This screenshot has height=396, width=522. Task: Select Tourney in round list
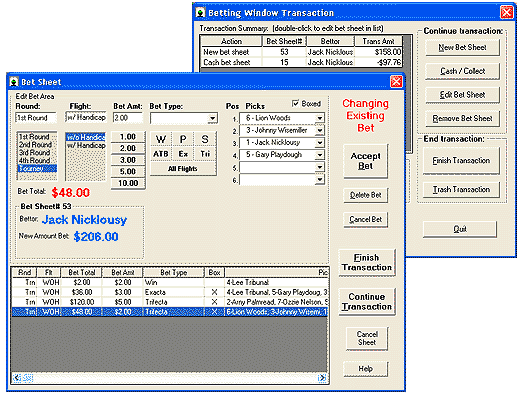(x=37, y=168)
